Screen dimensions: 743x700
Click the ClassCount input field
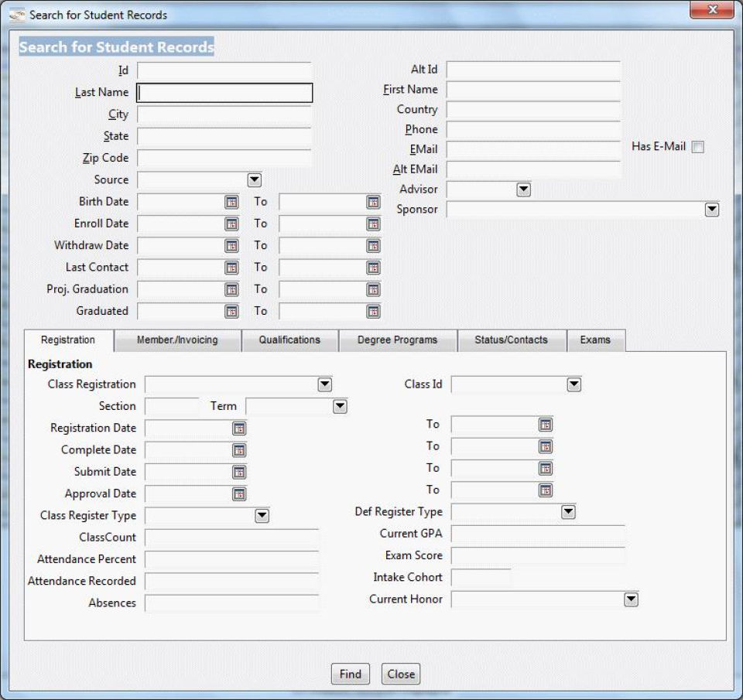coord(231,538)
